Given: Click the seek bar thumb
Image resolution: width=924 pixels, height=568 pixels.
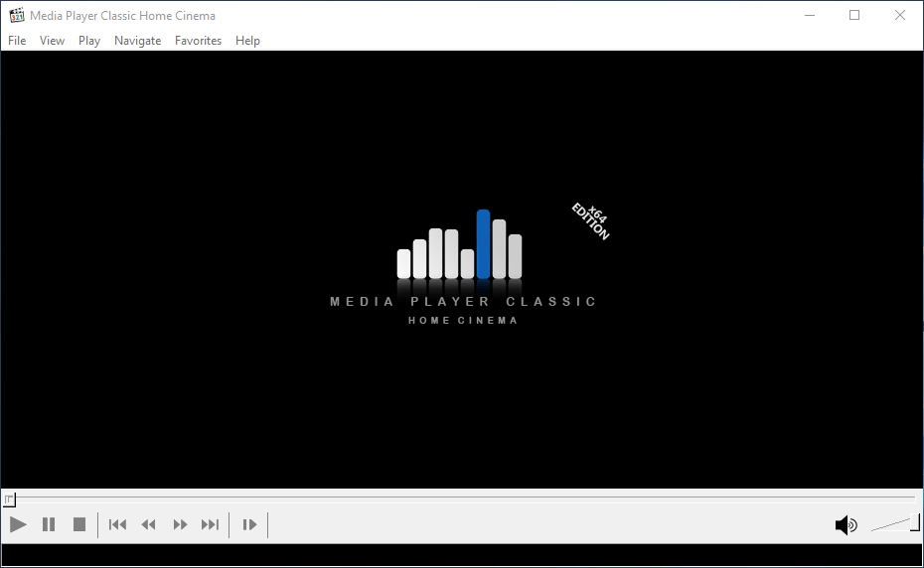Looking at the screenshot, I should (x=9, y=499).
